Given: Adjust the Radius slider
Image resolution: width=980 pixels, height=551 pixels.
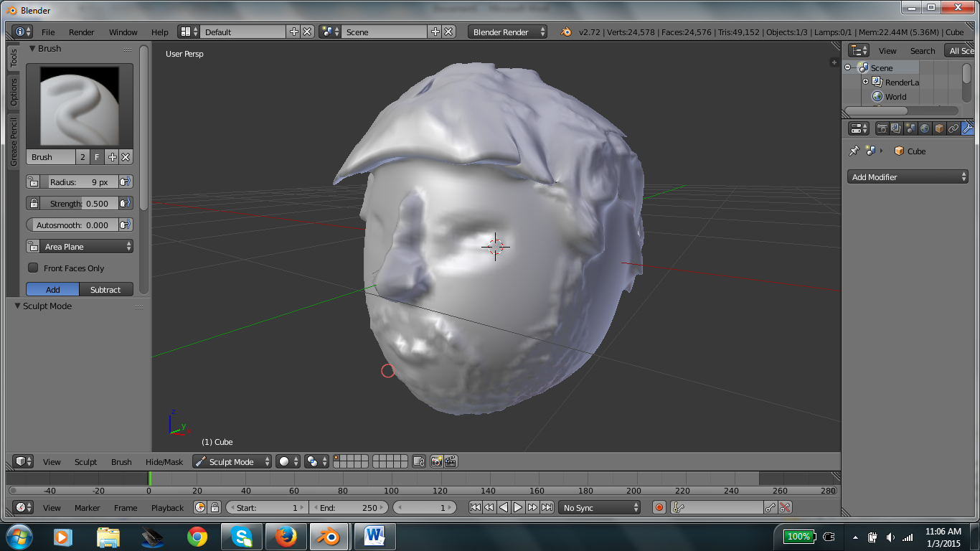Looking at the screenshot, I should pos(79,182).
